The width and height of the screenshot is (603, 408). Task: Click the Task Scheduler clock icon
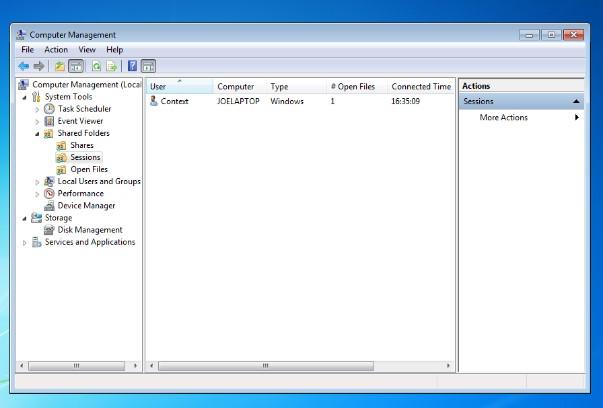[x=49, y=109]
